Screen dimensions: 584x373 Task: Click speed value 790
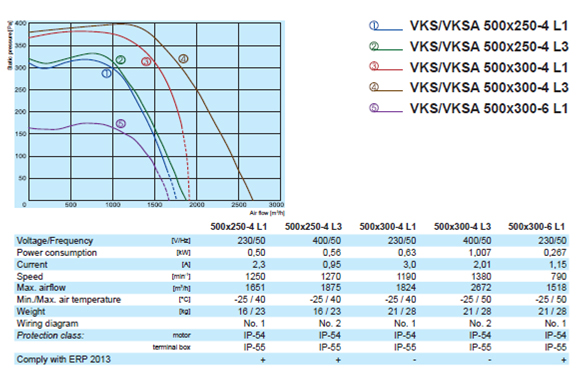point(559,276)
